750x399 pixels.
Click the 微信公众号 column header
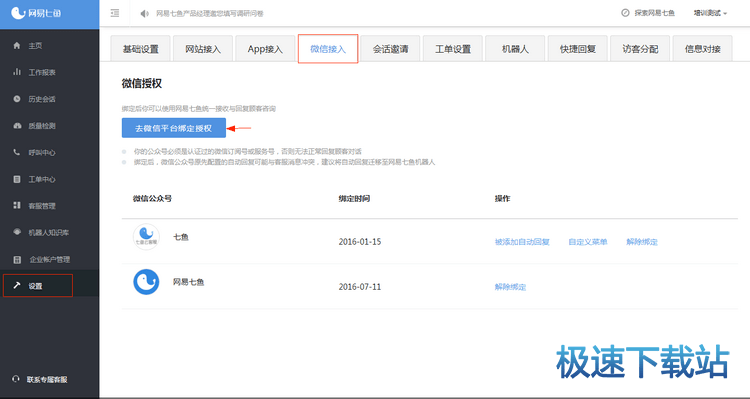tap(152, 198)
